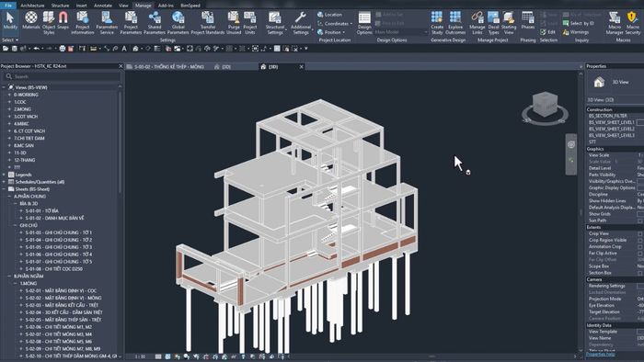Collapse the Sheets (BS-Sheet) node
Image resolution: width=644 pixels, height=362 pixels.
point(4,189)
